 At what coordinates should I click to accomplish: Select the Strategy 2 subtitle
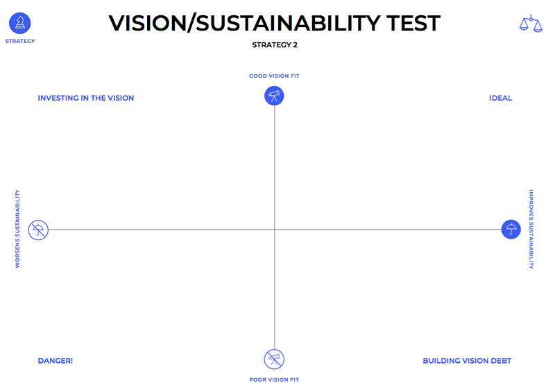tap(275, 45)
